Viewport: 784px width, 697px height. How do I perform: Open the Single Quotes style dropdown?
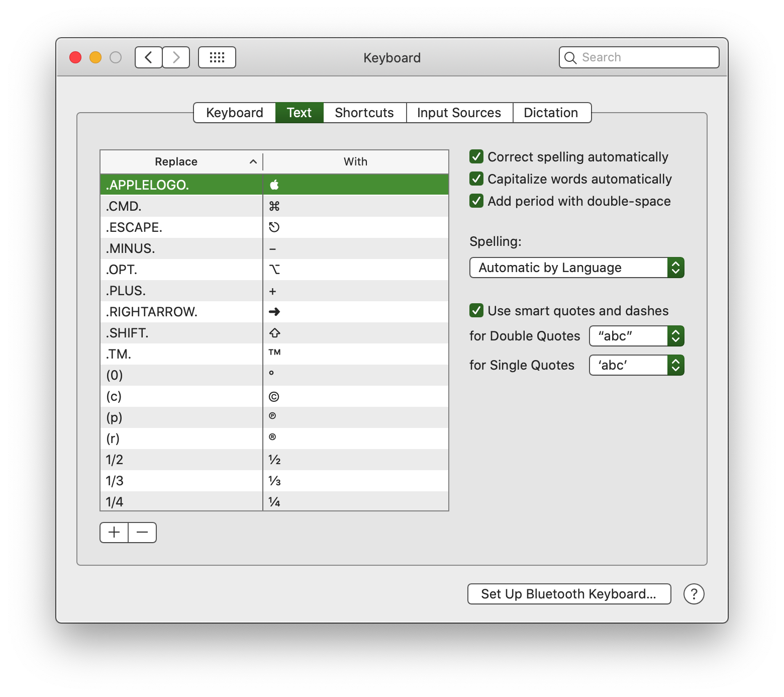point(637,365)
